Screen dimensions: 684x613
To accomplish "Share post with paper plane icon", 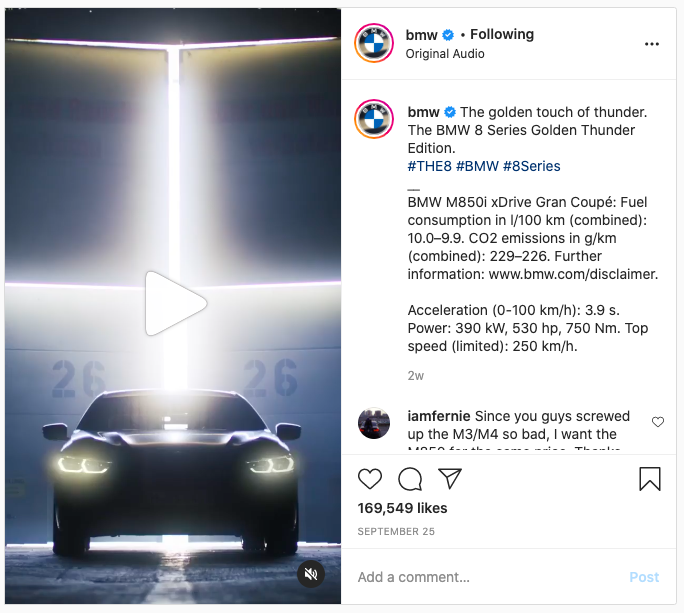I will pyautogui.click(x=449, y=479).
